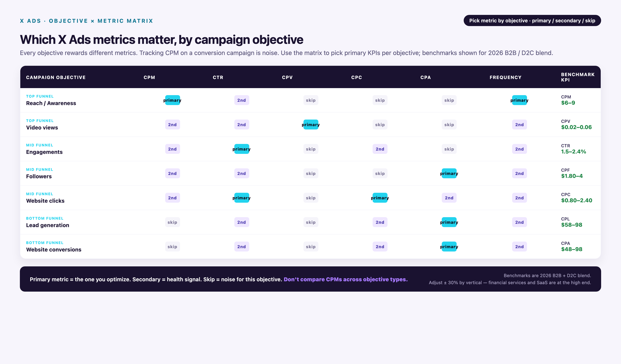This screenshot has width=621, height=364.
Task: Click the primary badge under CPA for Website conversions
Action: (x=449, y=247)
